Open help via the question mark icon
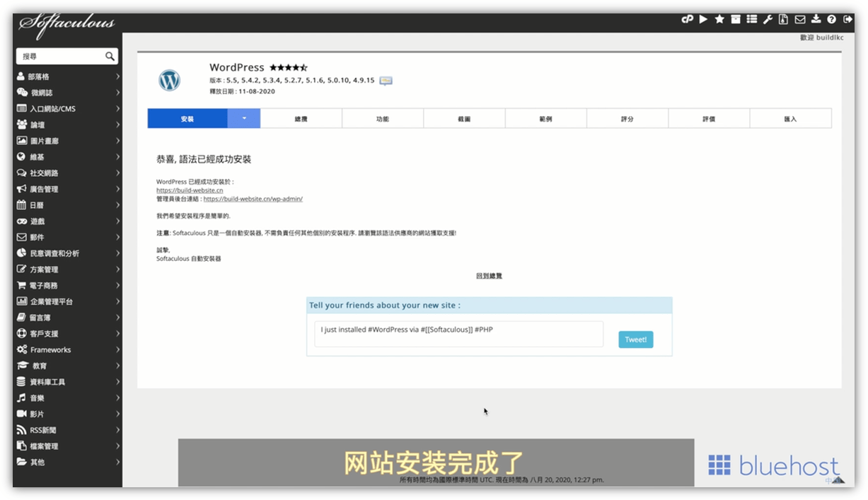Viewport: 868px width, 500px height. (831, 20)
